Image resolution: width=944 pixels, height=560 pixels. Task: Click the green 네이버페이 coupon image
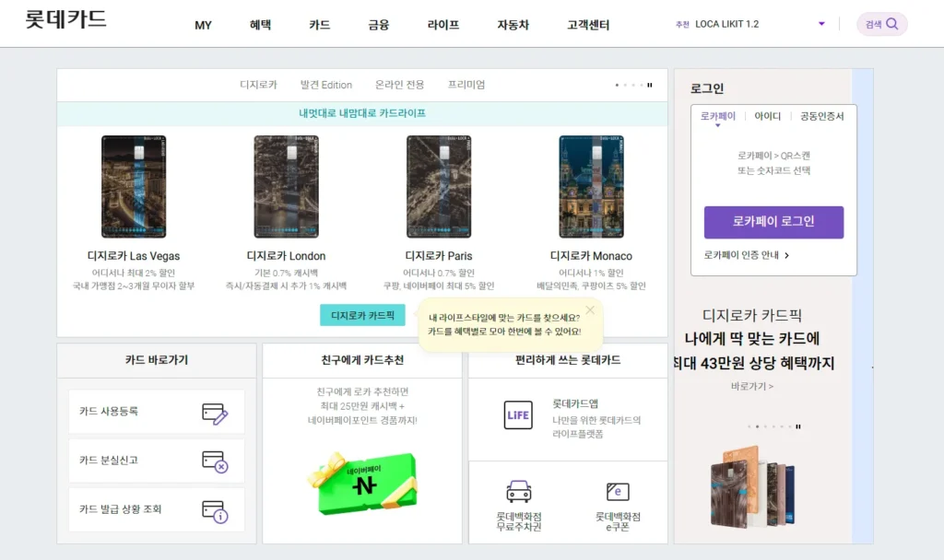coord(361,484)
